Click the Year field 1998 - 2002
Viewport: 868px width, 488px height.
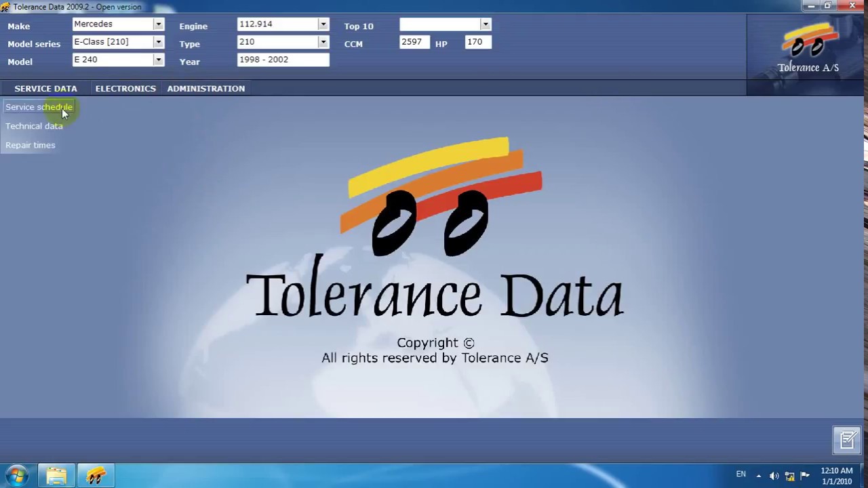coord(283,60)
